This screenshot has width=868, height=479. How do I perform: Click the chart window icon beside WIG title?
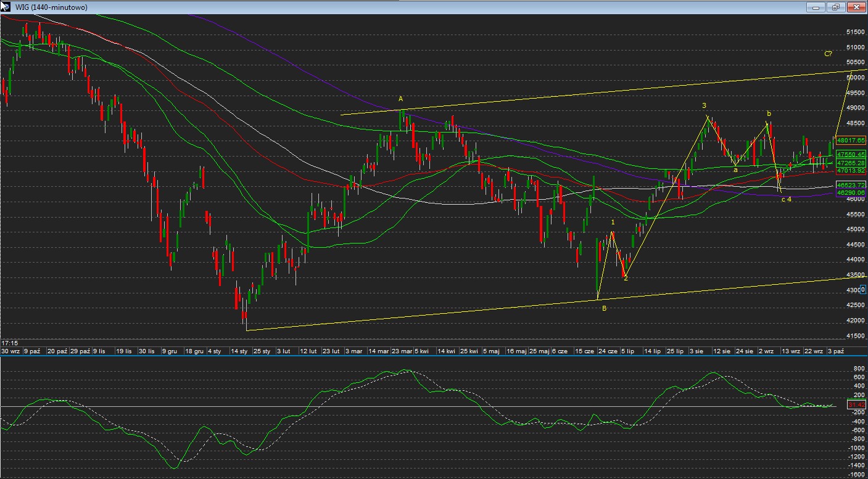5,7
